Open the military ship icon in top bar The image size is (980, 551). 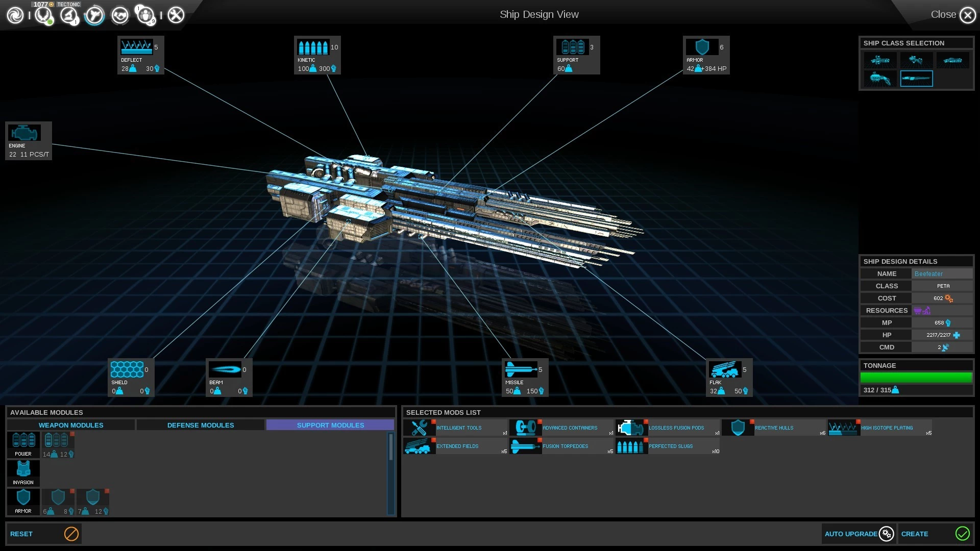tap(94, 15)
